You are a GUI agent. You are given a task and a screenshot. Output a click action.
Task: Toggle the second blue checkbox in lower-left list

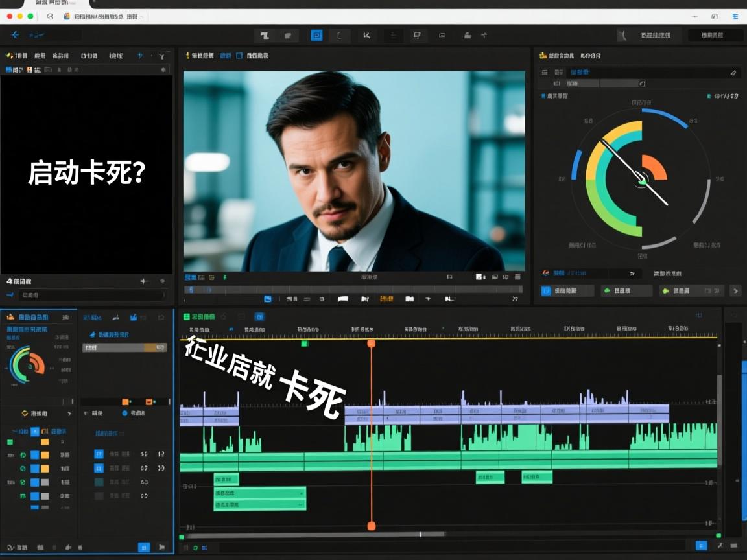point(99,468)
